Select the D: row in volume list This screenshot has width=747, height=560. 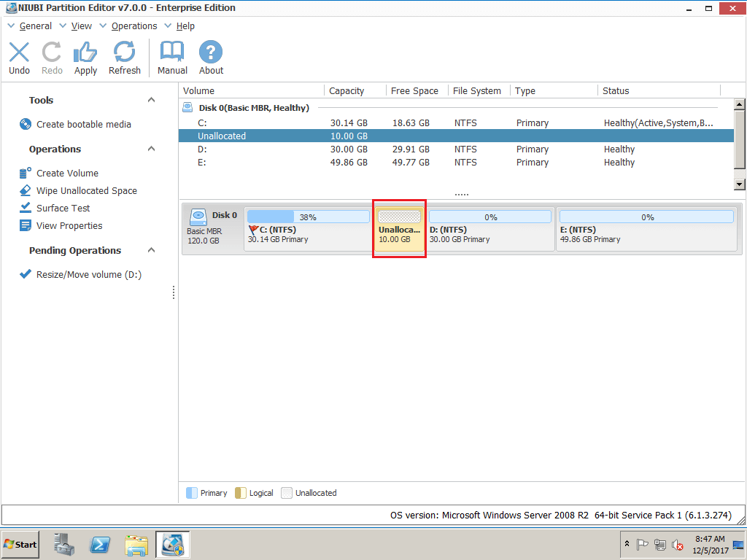(457, 149)
